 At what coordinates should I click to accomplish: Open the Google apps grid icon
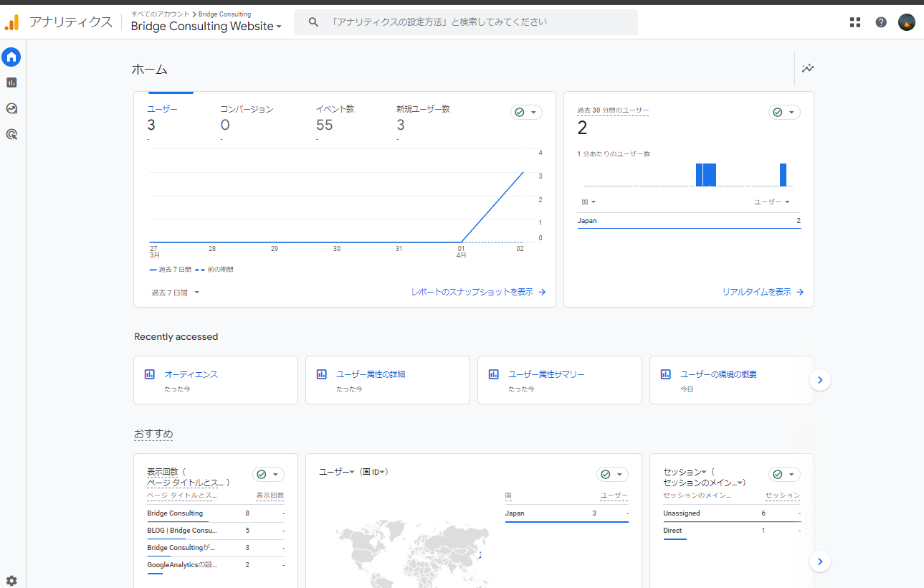[855, 22]
